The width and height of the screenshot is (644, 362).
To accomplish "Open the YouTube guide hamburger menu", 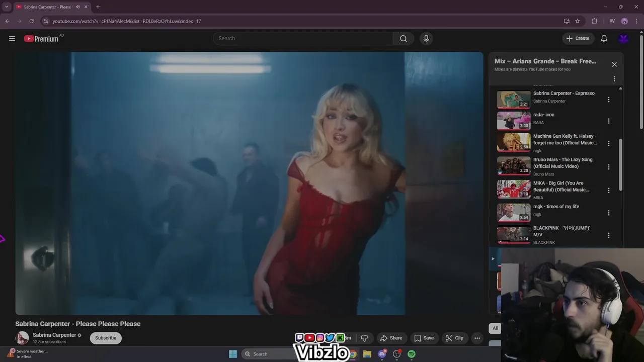I will (x=12, y=38).
